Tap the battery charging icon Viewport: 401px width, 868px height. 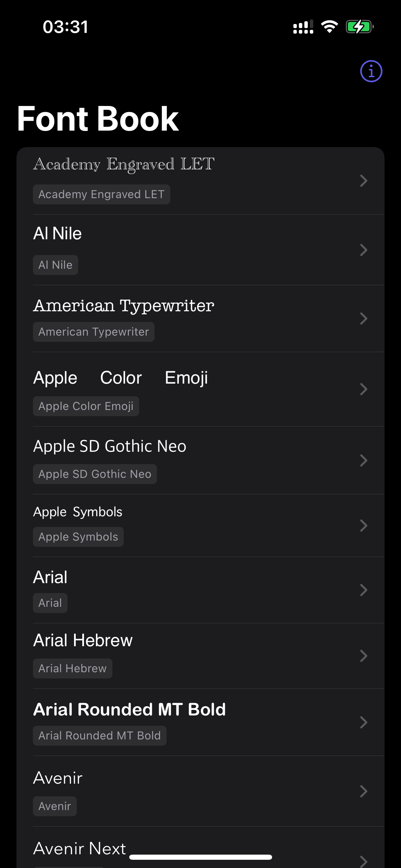tap(359, 27)
